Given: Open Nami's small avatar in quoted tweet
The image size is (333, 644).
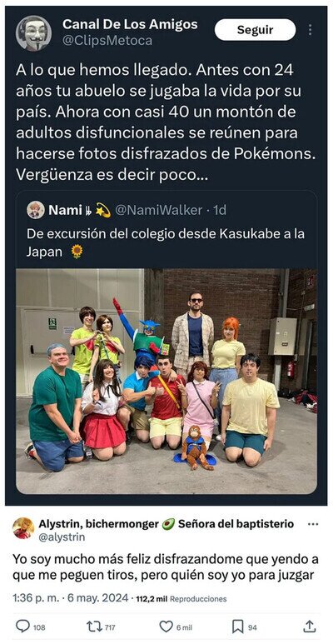Looking at the screenshot, I should point(36,210).
